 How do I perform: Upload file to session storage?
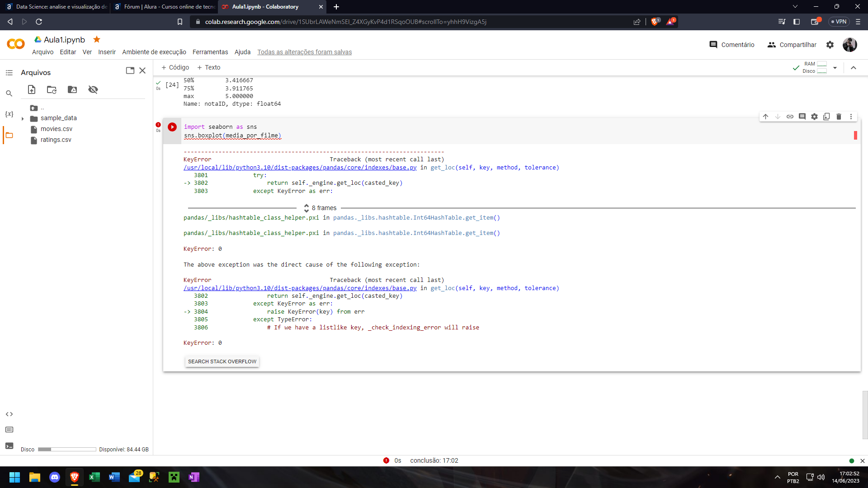click(32, 89)
